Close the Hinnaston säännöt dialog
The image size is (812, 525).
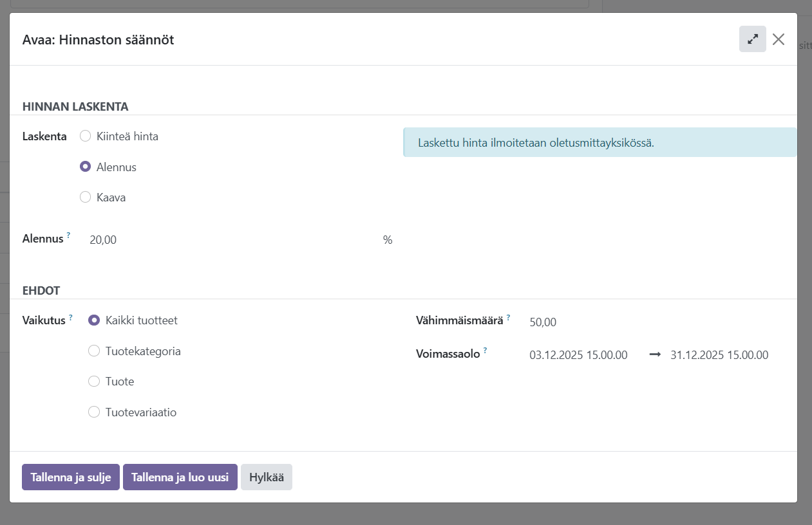click(x=779, y=39)
